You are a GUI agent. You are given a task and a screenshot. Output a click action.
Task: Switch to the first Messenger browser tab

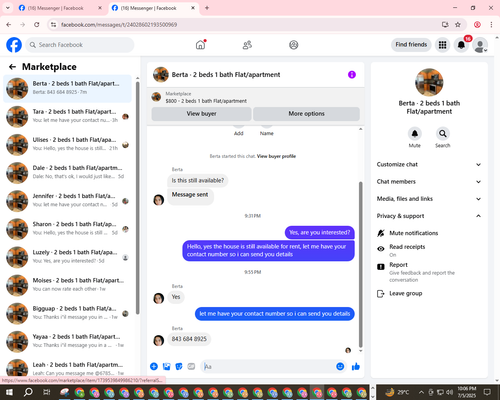pyautogui.click(x=60, y=8)
